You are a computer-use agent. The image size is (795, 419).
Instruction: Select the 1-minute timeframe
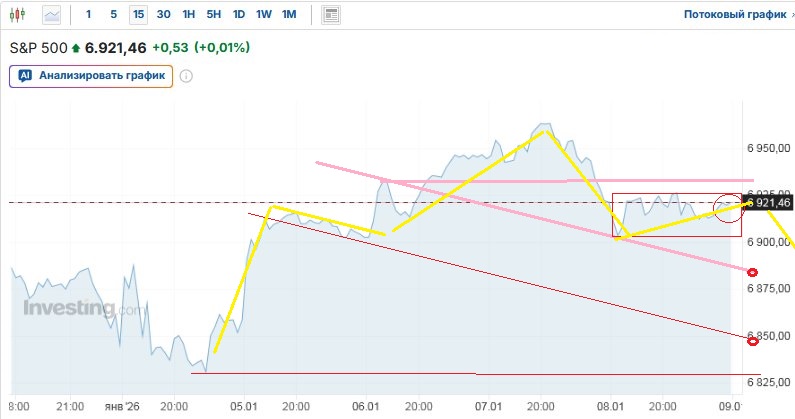click(89, 15)
